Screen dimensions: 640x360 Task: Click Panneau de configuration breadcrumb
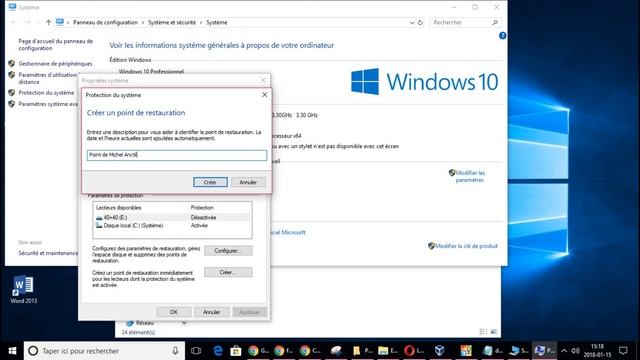pyautogui.click(x=105, y=22)
